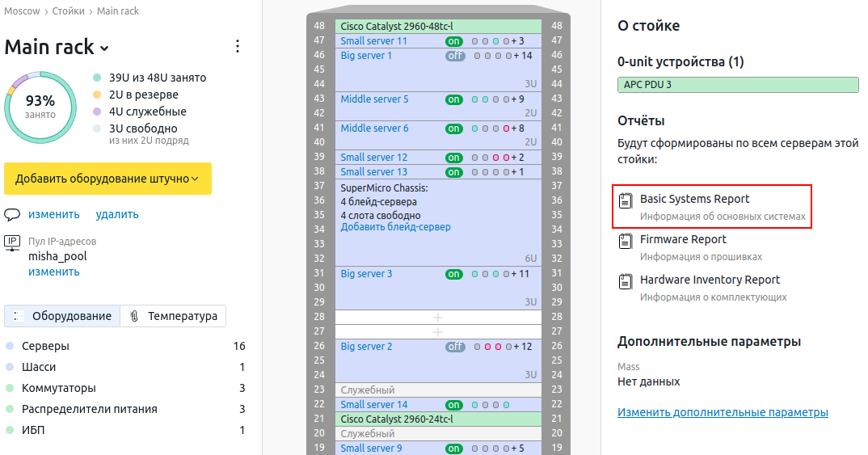Open the three-dot rack options menu
The image size is (868, 455).
237,46
